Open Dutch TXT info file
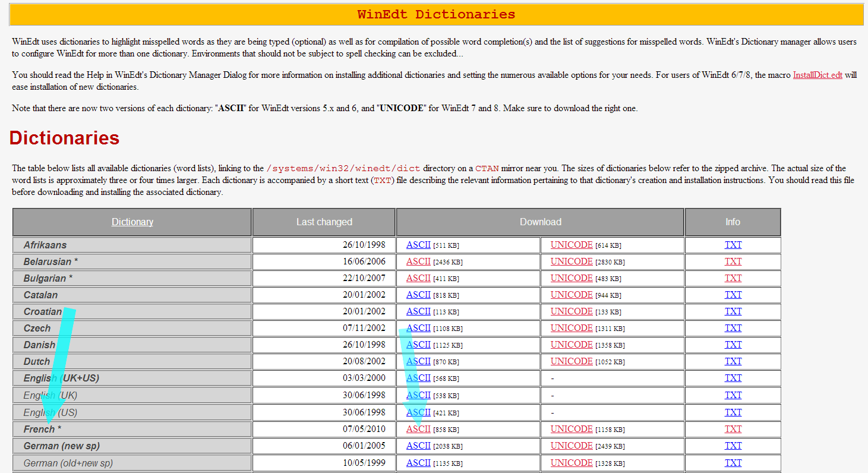The height and width of the screenshot is (473, 868). (x=733, y=361)
